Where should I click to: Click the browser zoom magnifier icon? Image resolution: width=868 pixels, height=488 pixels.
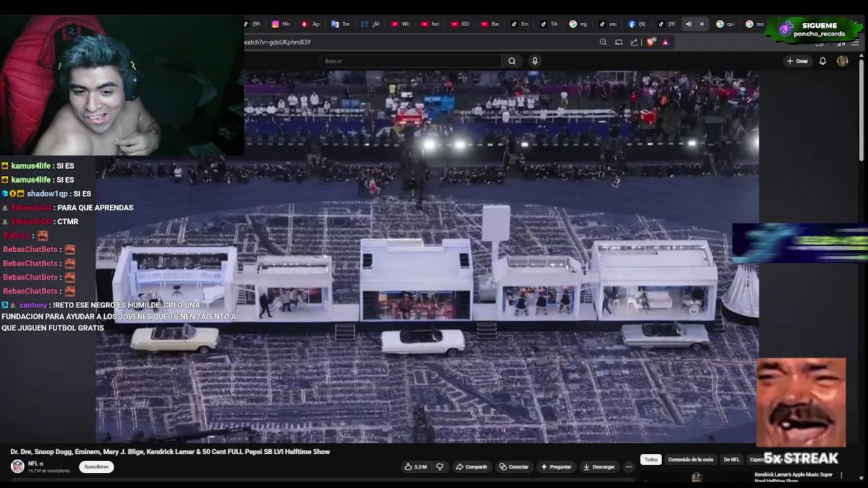603,42
